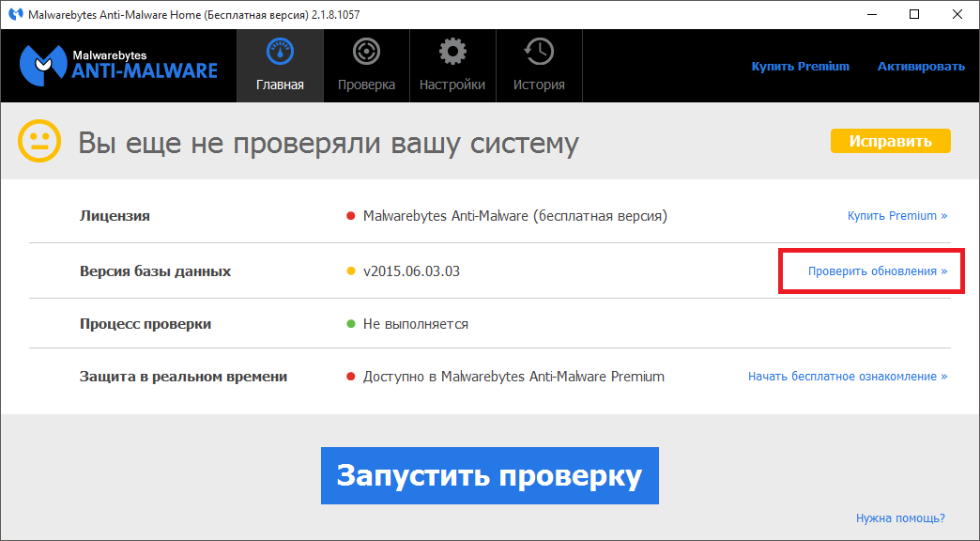Click the Malwarebytes title bar app icon
This screenshot has width=980, height=541.
click(x=16, y=14)
